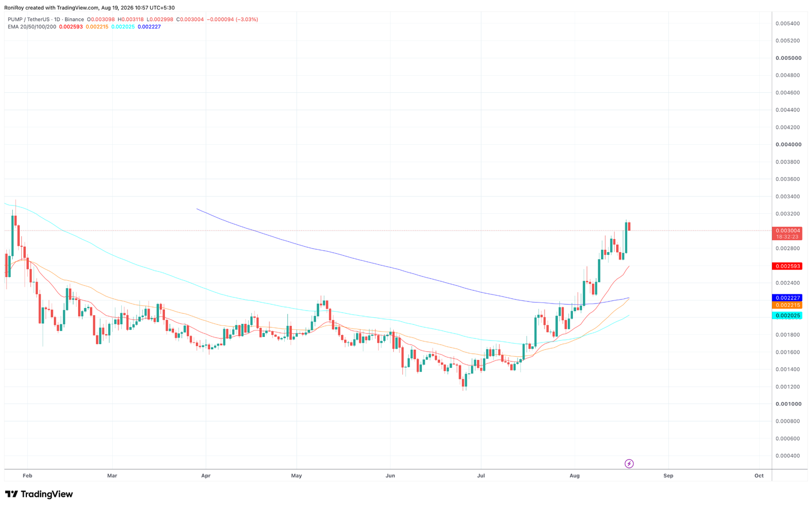This screenshot has width=812, height=507.
Task: Click the 0.004000 price scale label
Action: pos(788,145)
